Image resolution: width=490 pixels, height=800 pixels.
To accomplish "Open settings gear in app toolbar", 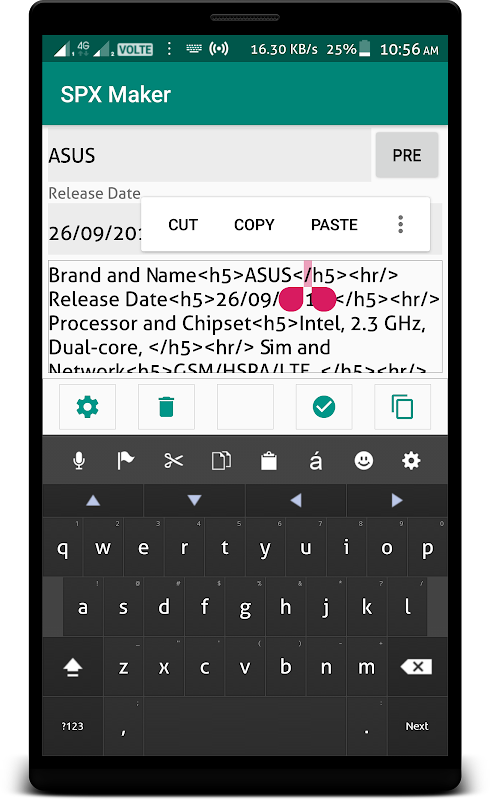I will pyautogui.click(x=87, y=407).
